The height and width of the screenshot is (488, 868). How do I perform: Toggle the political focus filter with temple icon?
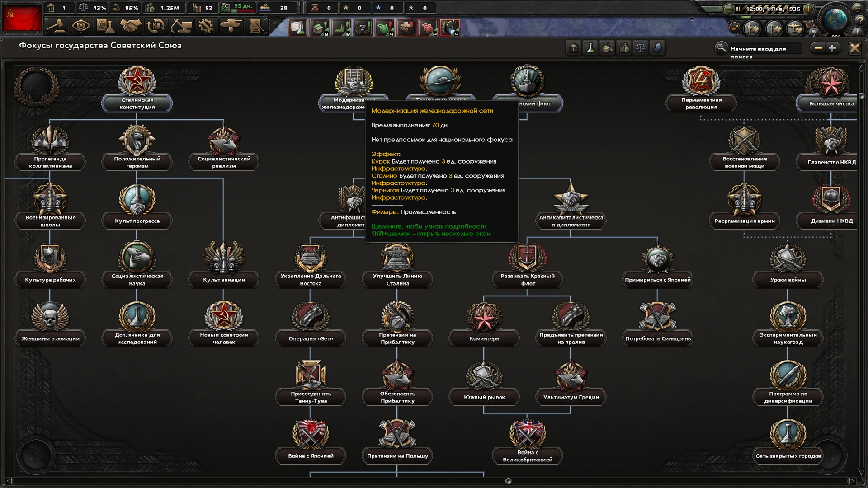573,48
